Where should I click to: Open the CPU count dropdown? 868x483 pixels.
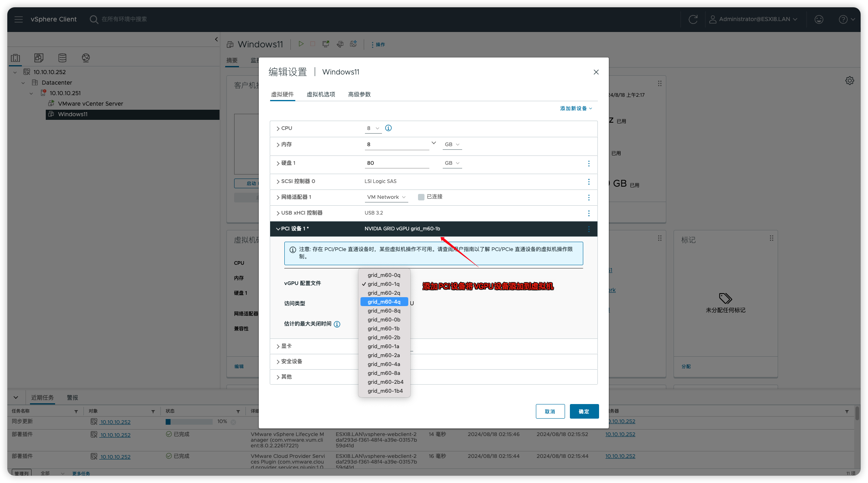[x=373, y=128]
